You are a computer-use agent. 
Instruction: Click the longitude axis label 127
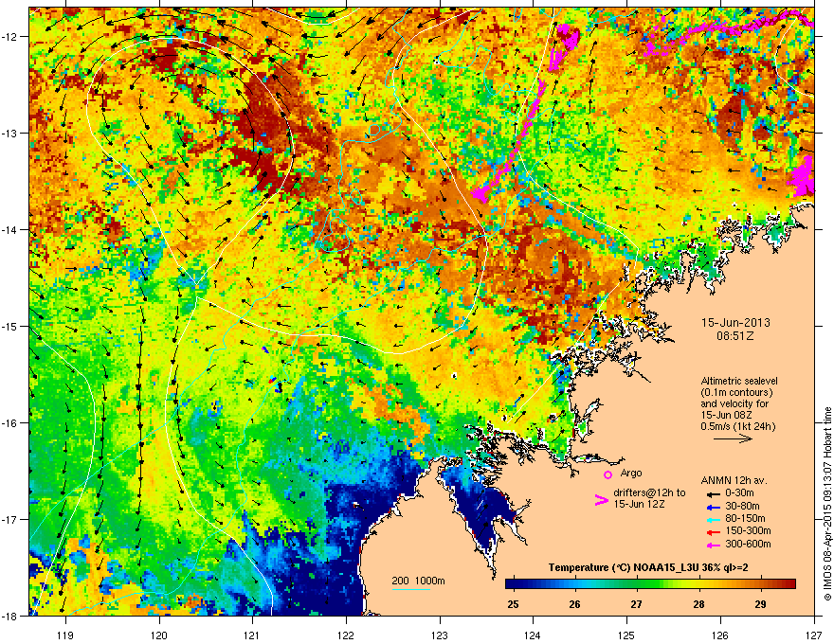coord(814,635)
